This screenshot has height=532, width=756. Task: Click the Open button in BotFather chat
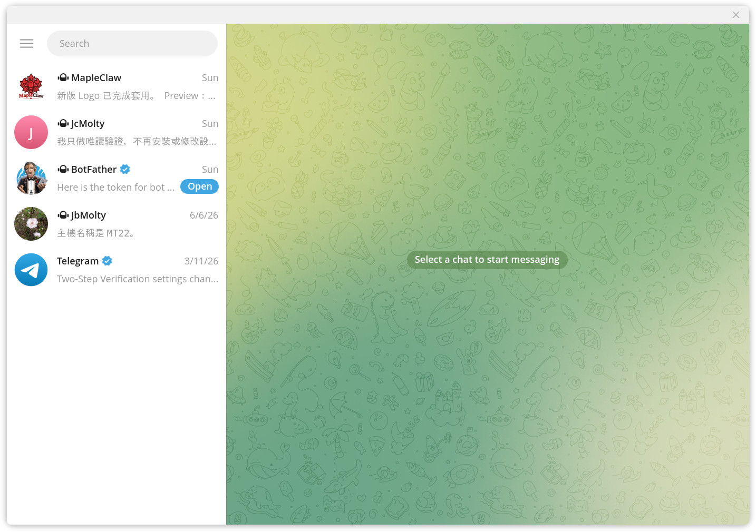199,186
